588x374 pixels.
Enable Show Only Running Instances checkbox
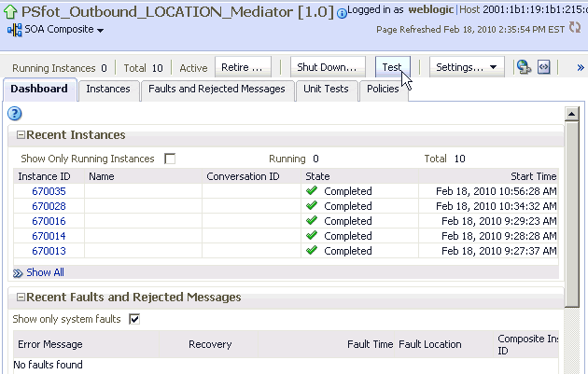pyautogui.click(x=170, y=159)
